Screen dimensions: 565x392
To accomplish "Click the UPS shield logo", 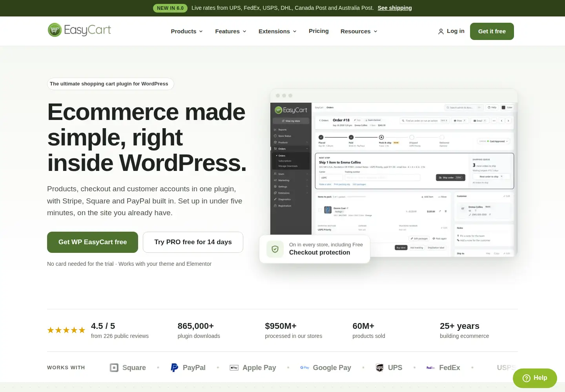I will [379, 368].
